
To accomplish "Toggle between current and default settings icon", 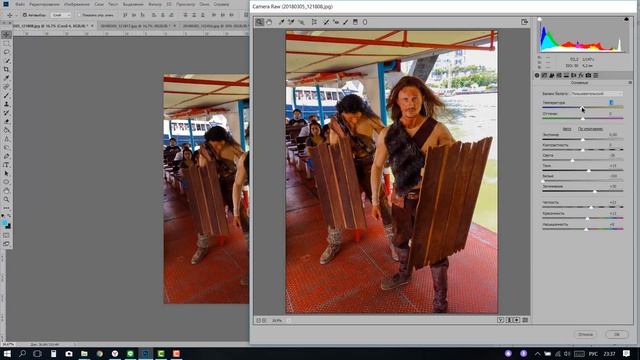I will [525, 320].
